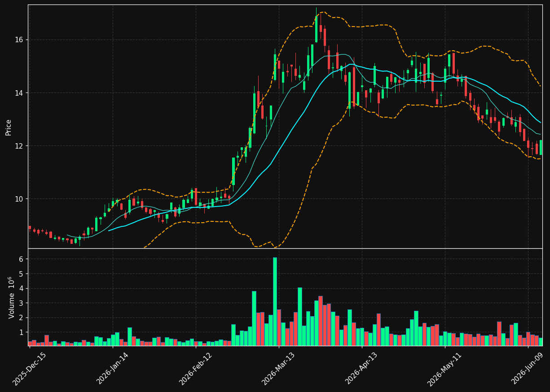Click the 2 tick on Volume axis

tap(22, 317)
